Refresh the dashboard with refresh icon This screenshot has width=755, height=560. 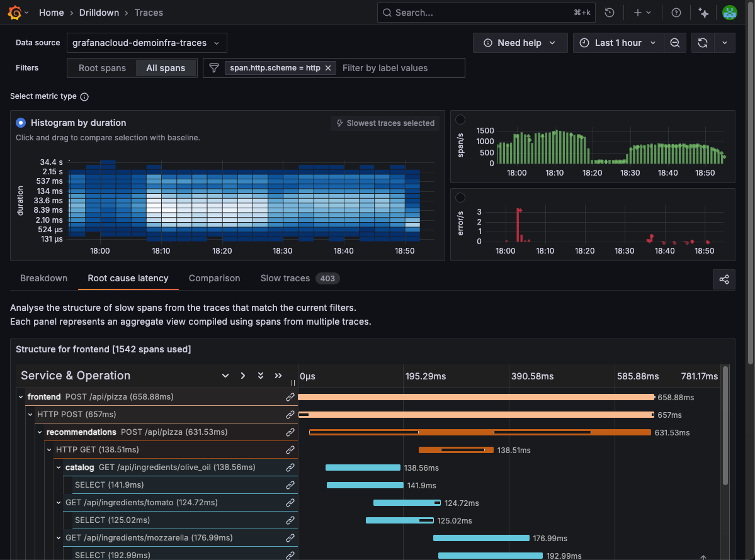click(x=703, y=43)
